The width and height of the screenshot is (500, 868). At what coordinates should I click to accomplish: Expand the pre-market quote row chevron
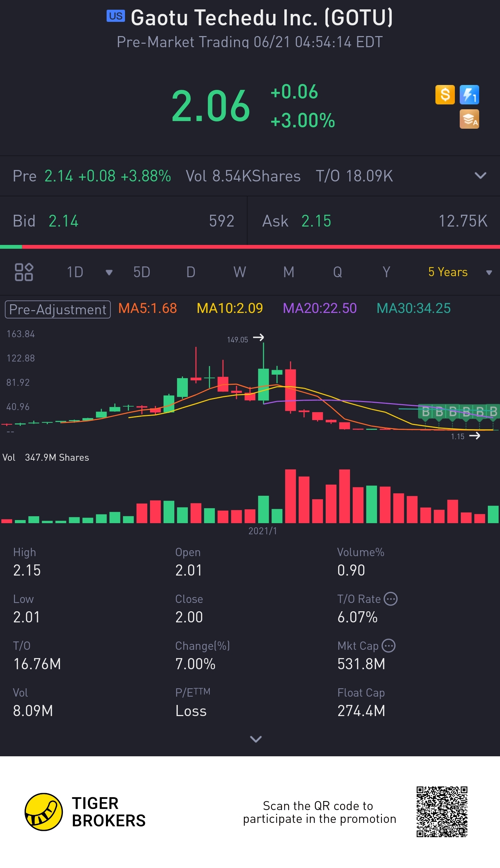click(480, 176)
